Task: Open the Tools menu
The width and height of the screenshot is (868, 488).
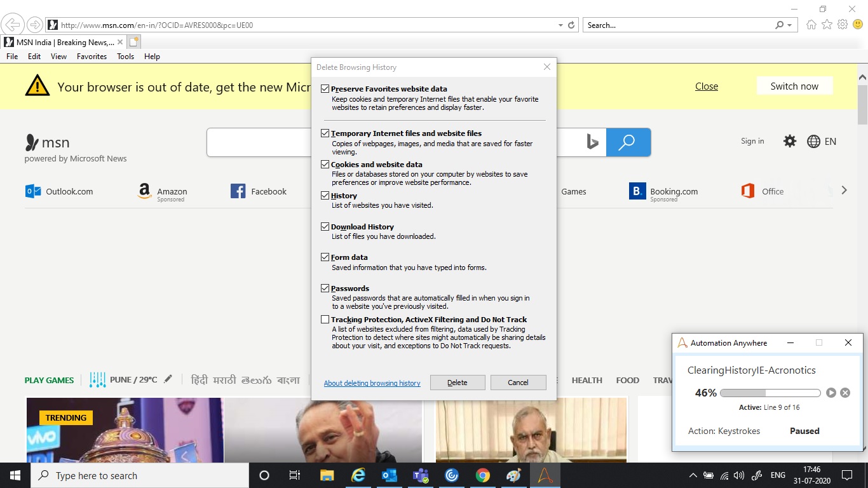Action: click(x=125, y=57)
